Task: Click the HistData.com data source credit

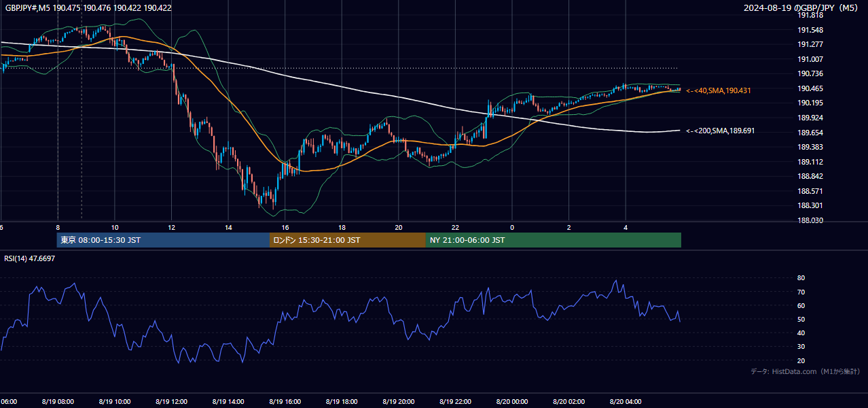Action: point(806,372)
